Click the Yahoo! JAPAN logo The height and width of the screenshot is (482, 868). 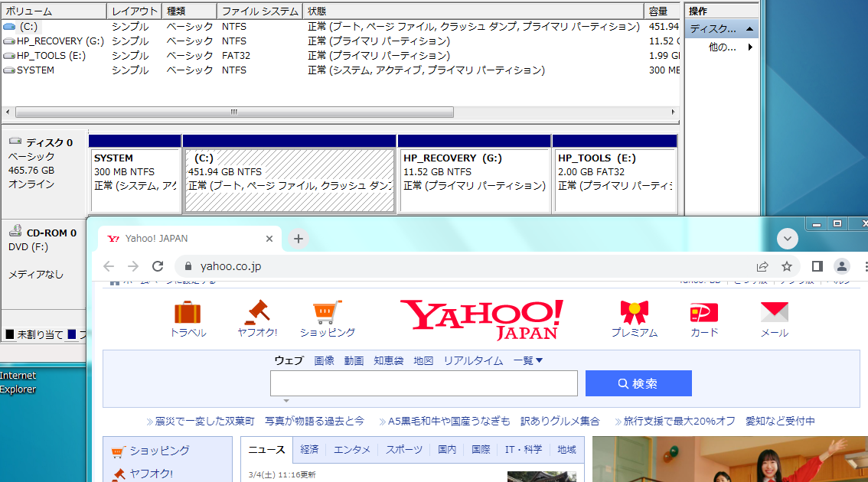pos(481,320)
